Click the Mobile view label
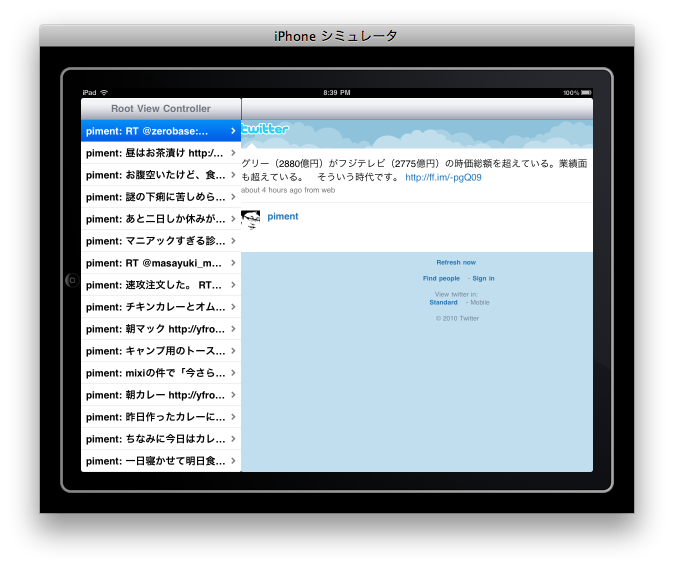 point(480,302)
